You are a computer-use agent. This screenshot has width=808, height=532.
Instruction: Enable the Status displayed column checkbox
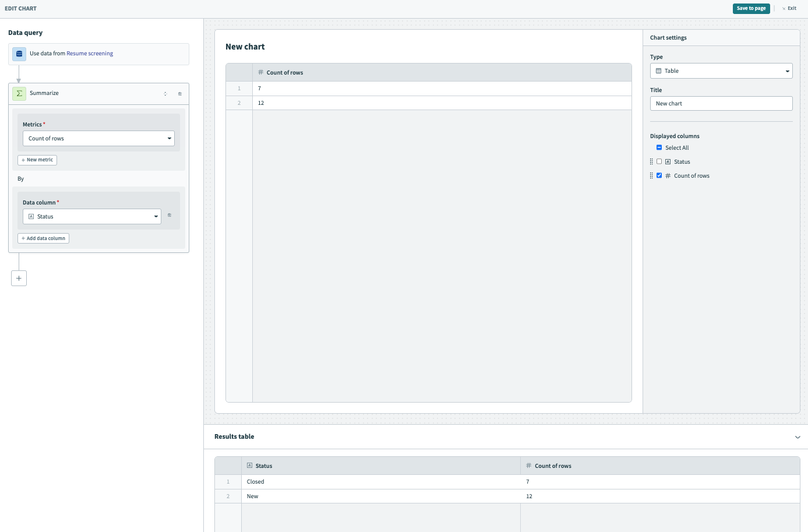tap(659, 162)
